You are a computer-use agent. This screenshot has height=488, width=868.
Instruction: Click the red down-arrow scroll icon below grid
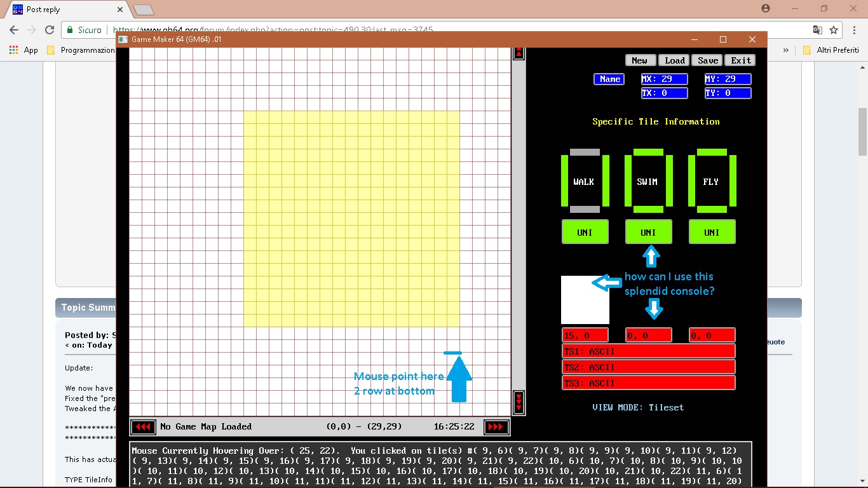pos(519,402)
